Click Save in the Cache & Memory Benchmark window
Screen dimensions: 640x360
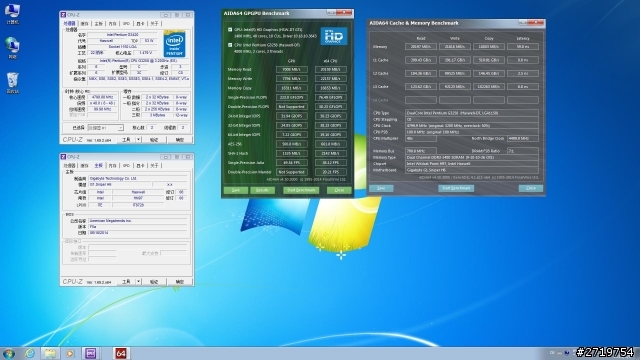click(381, 188)
